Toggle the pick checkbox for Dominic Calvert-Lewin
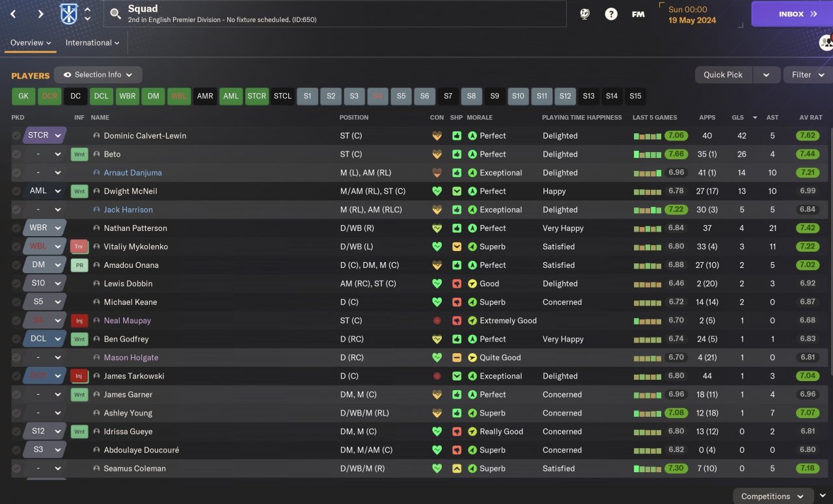 coord(16,136)
